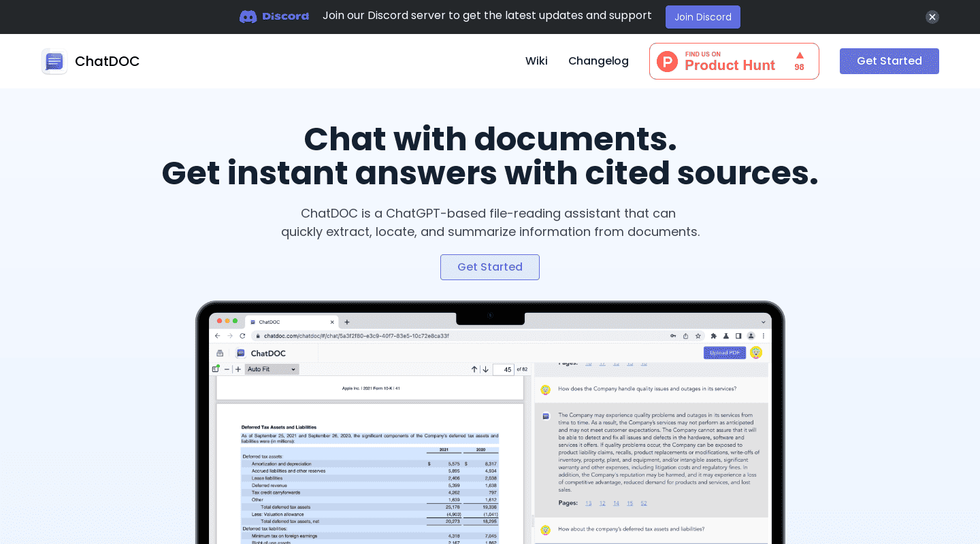Click the ChatDOC logo icon in header
980x544 pixels.
pos(54,61)
